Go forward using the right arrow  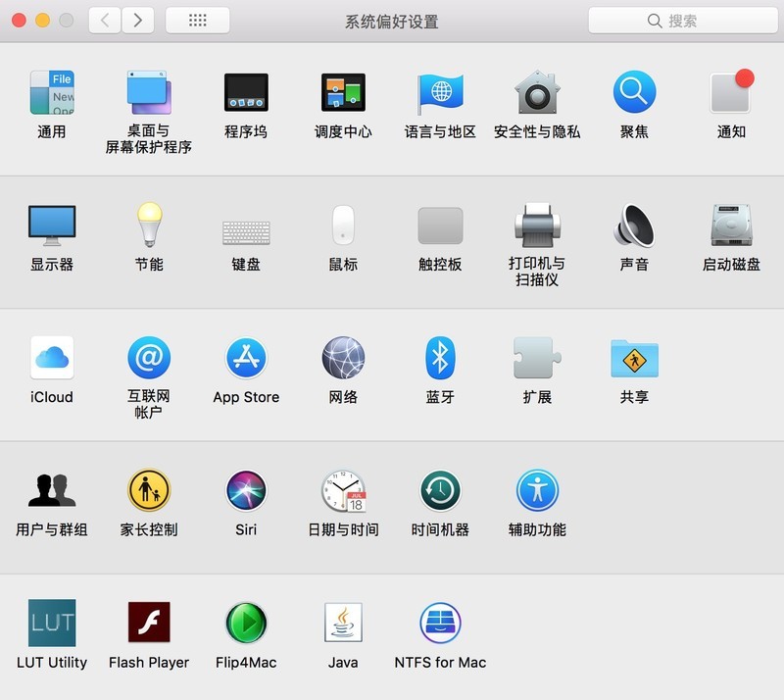138,21
